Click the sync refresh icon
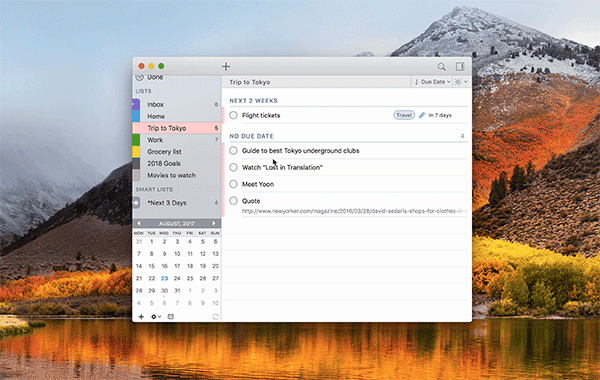Viewport: 600px width, 380px height. coord(215,316)
